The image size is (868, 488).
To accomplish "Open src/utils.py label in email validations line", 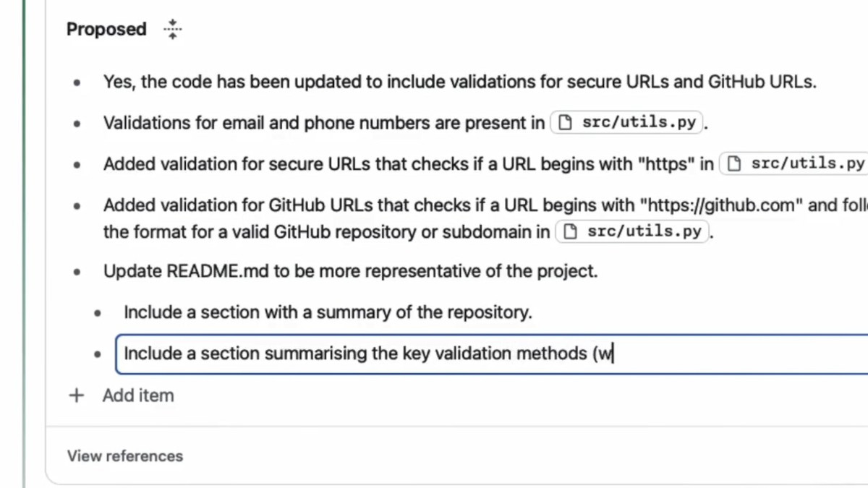I will [x=639, y=123].
